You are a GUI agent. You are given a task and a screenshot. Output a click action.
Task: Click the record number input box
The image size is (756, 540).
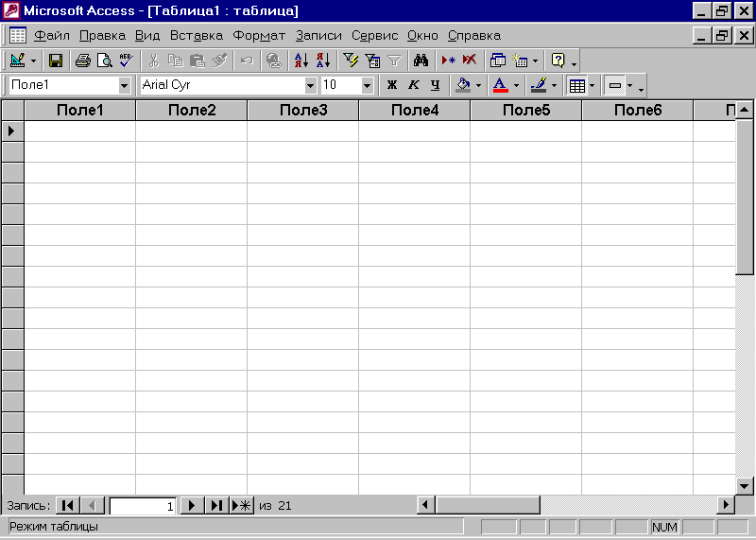(x=143, y=506)
